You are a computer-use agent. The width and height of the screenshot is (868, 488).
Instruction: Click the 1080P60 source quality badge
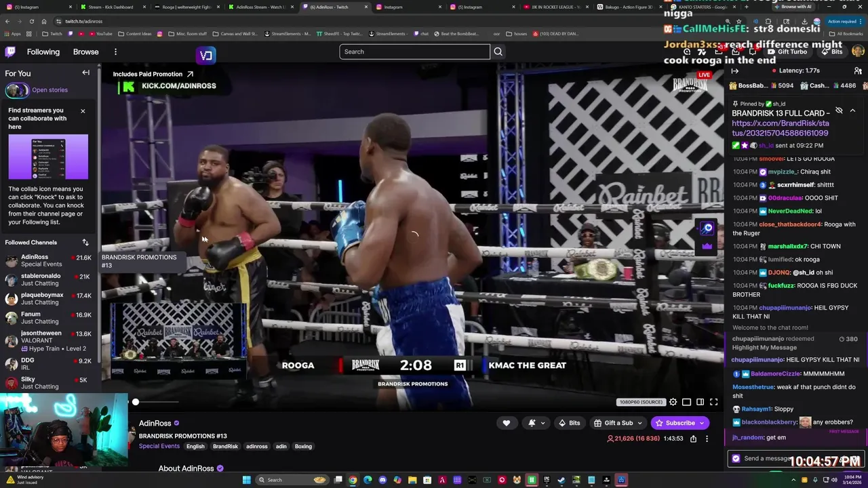click(x=640, y=402)
